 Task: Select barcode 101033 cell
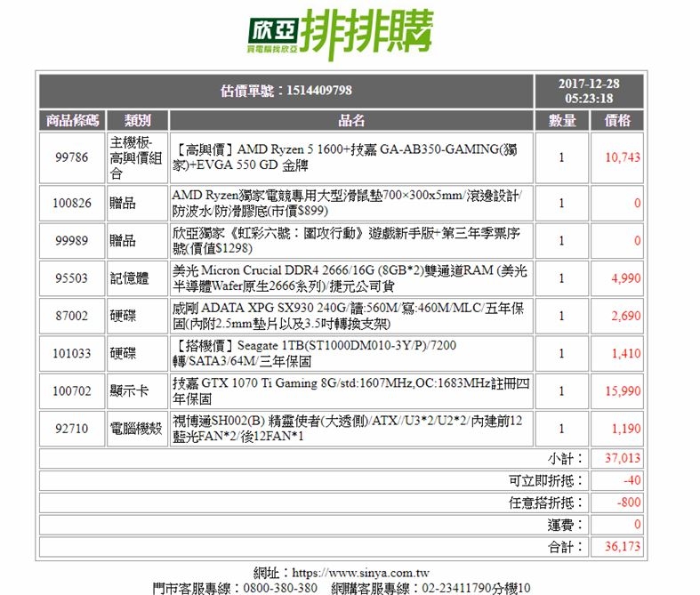72,353
